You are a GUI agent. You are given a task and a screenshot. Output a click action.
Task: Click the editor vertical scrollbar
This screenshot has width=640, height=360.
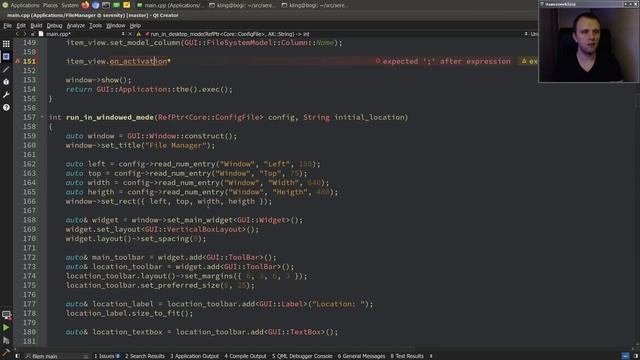pyautogui.click(x=637, y=192)
